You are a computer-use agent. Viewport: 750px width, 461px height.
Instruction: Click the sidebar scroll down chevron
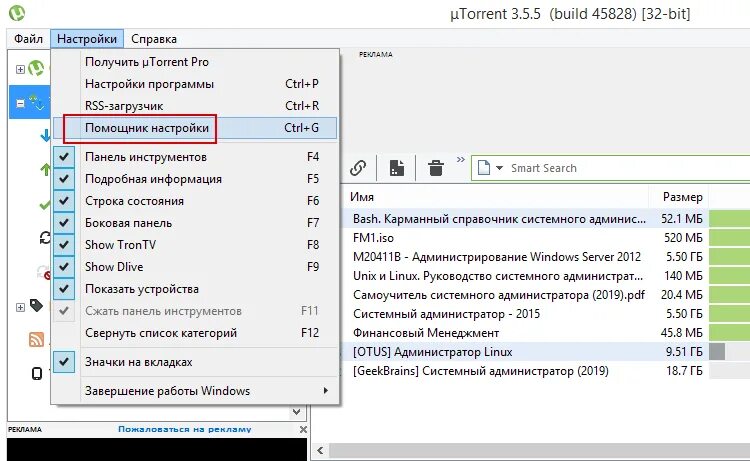coord(296,412)
